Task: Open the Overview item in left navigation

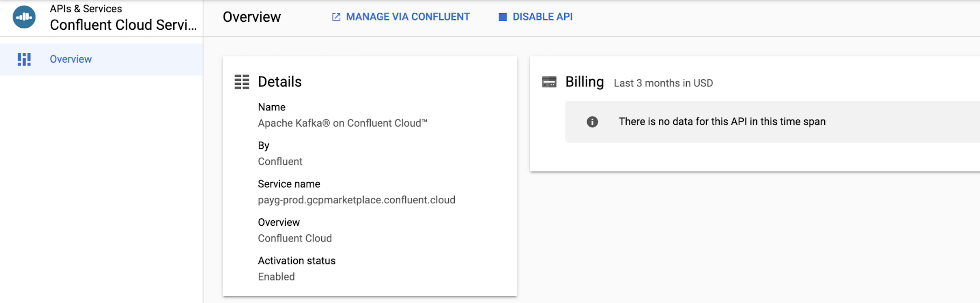Action: tap(101, 59)
